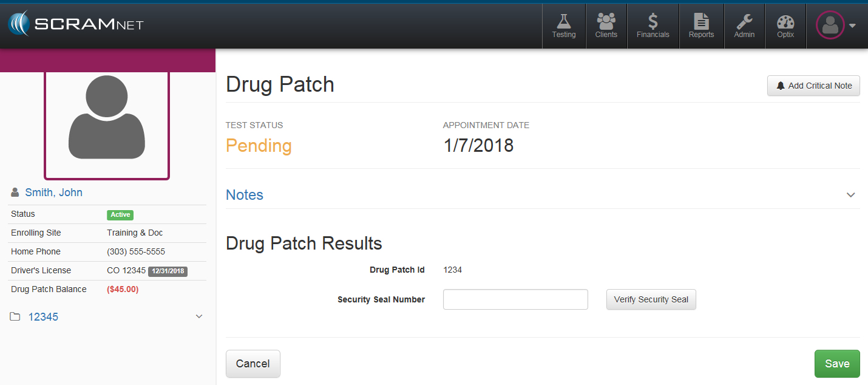This screenshot has height=385, width=868.
Task: Click the user account avatar icon
Action: point(830,26)
